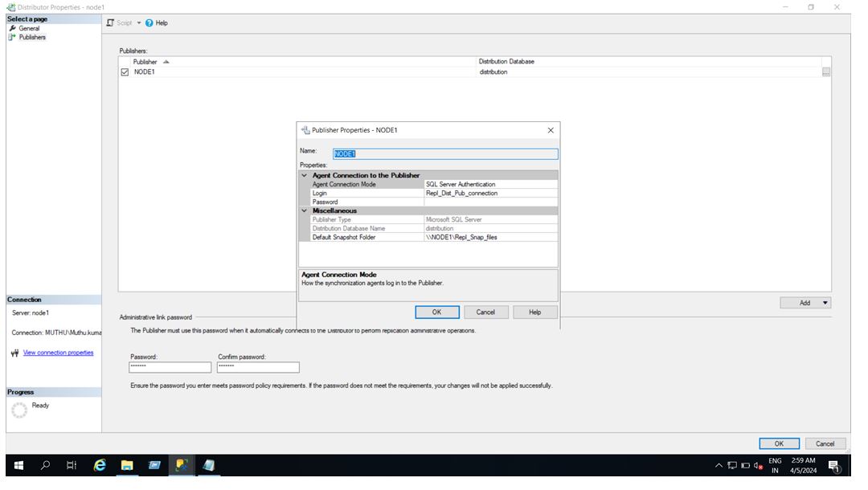868x490 pixels.
Task: Select the General page
Action: pos(29,28)
